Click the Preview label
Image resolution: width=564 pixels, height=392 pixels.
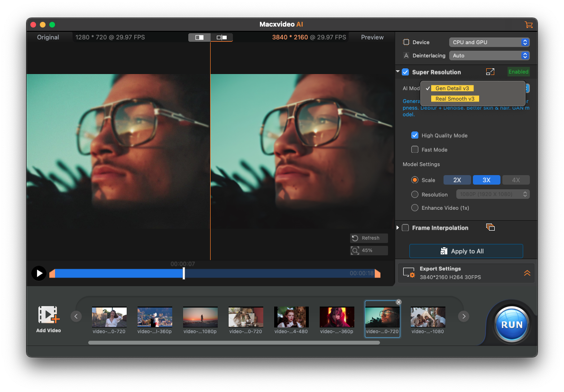pyautogui.click(x=372, y=37)
